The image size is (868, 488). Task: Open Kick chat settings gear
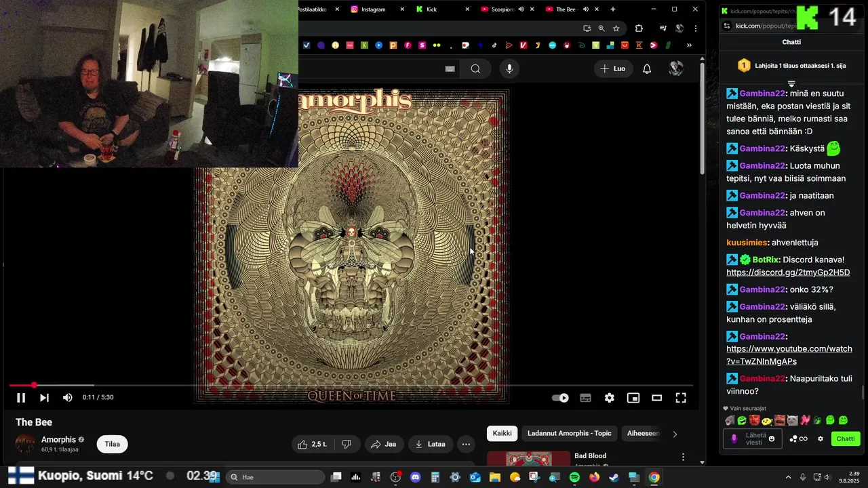pyautogui.click(x=820, y=439)
